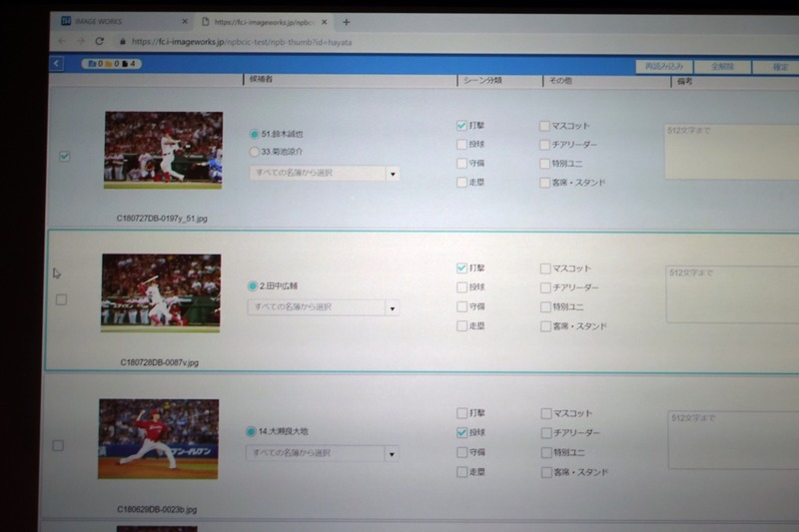
Task: Check チアリーダー in the 鈴木誠也 row
Action: pyautogui.click(x=544, y=145)
